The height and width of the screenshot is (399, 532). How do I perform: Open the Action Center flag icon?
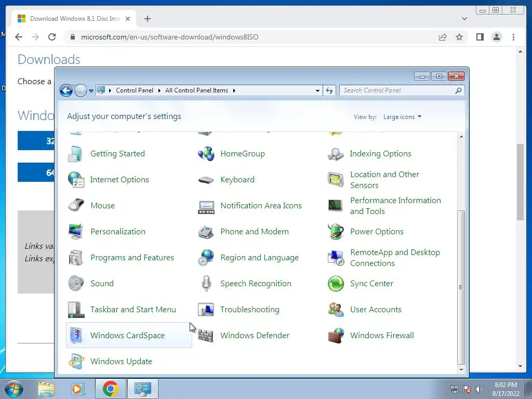[467, 389]
